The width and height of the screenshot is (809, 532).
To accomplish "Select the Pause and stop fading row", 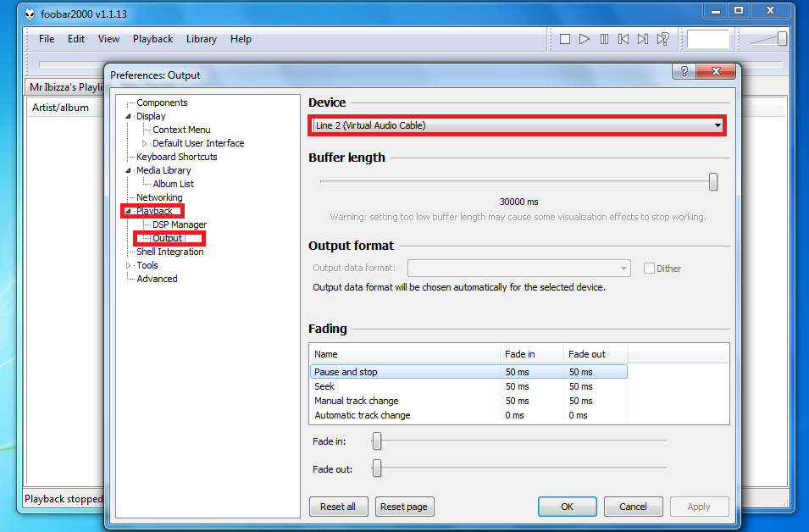I will point(468,372).
